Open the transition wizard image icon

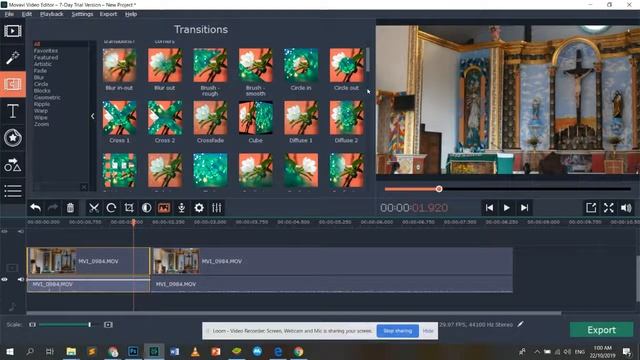tap(164, 208)
